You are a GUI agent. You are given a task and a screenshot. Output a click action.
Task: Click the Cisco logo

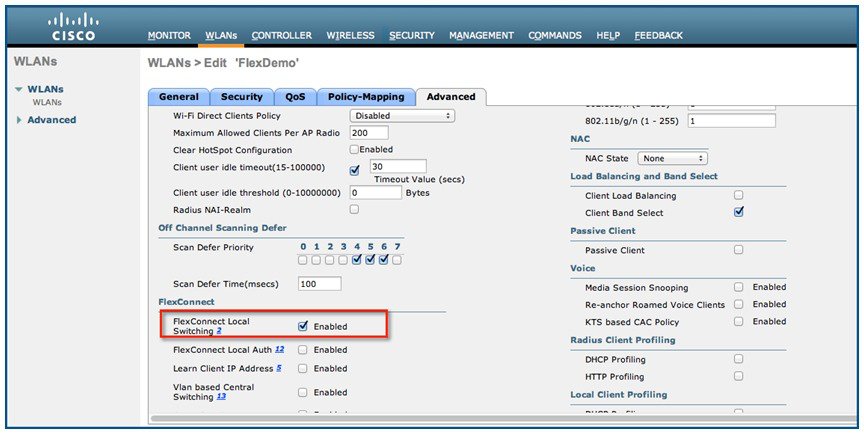tap(73, 27)
